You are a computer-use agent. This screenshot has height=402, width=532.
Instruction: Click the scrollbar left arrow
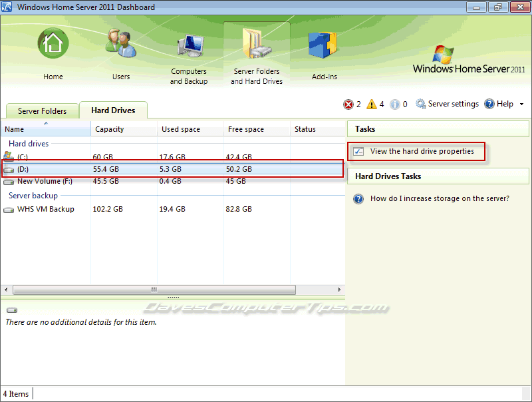6,290
